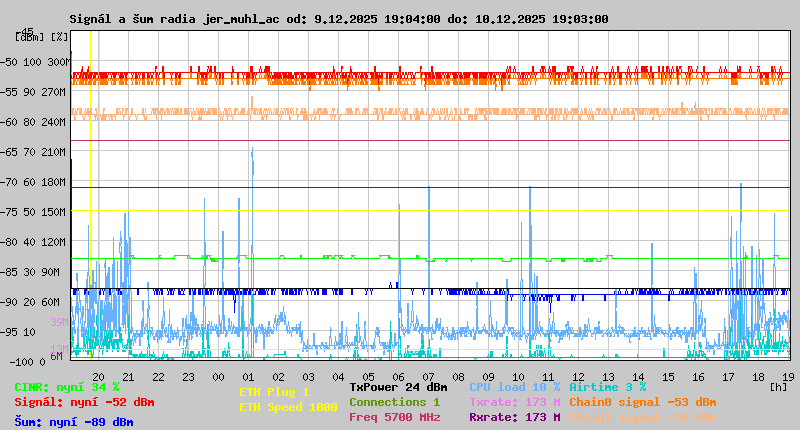Click the 'Freq 5700 MHz' legend text
The width and height of the screenshot is (800, 430).
coord(394,417)
